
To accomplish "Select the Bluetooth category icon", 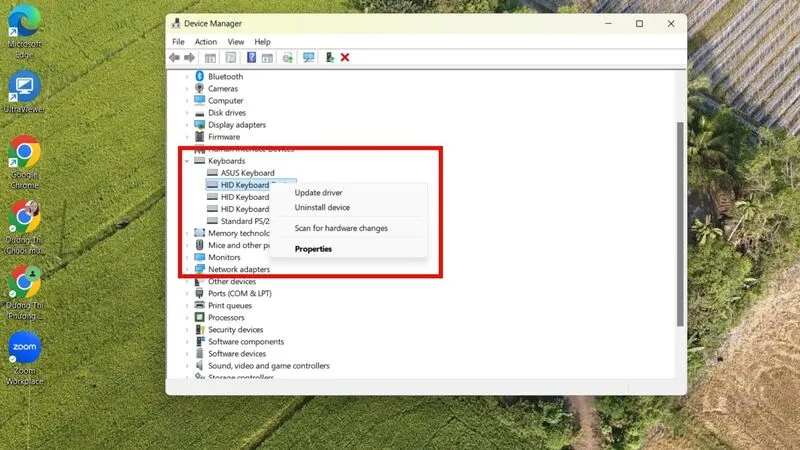I will 199,76.
